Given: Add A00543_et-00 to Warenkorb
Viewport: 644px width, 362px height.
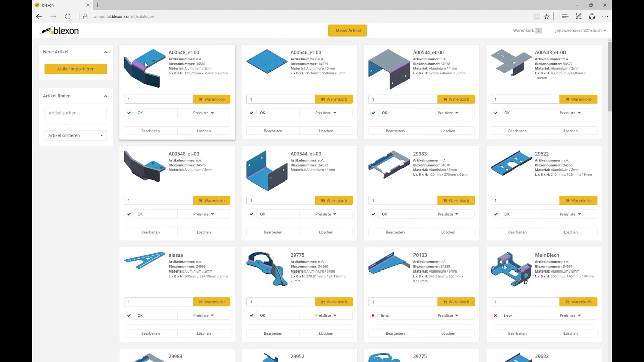Looking at the screenshot, I should (578, 99).
